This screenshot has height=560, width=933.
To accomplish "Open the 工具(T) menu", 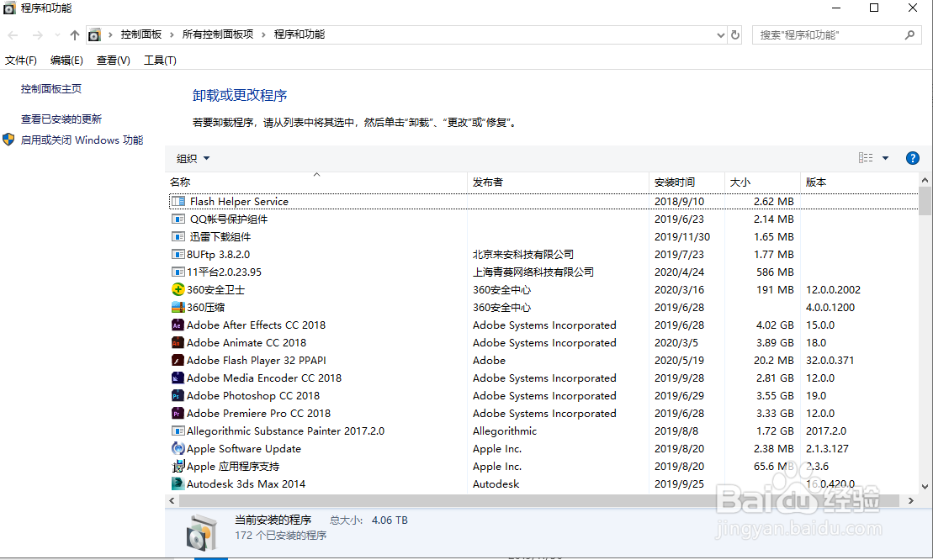I will click(159, 60).
